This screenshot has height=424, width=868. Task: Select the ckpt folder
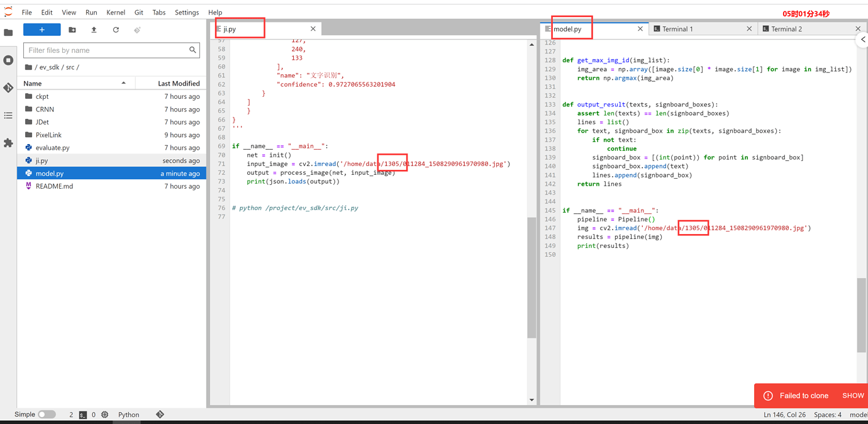111,96
